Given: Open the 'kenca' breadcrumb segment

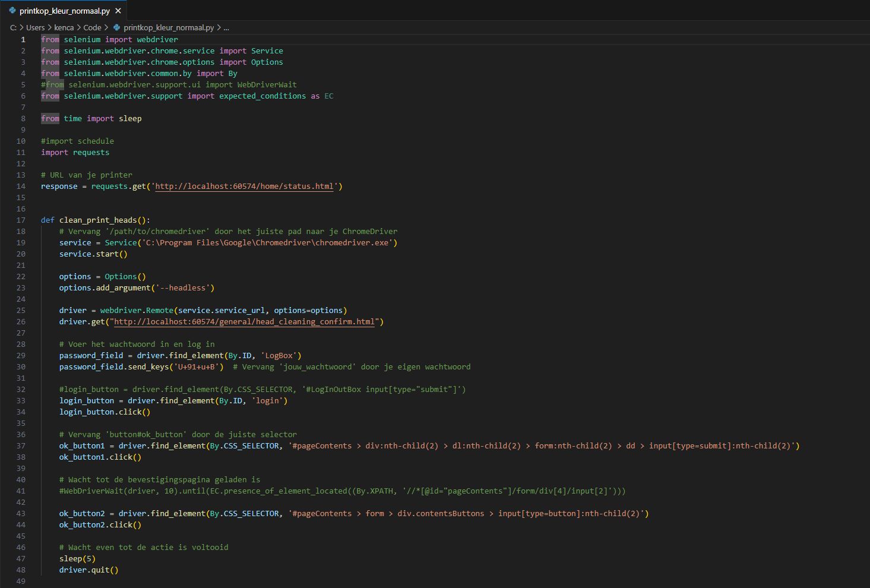Looking at the screenshot, I should click(x=64, y=27).
